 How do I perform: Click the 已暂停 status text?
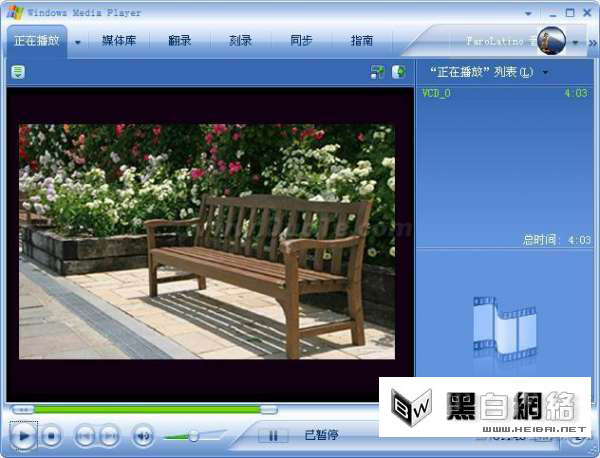point(321,435)
